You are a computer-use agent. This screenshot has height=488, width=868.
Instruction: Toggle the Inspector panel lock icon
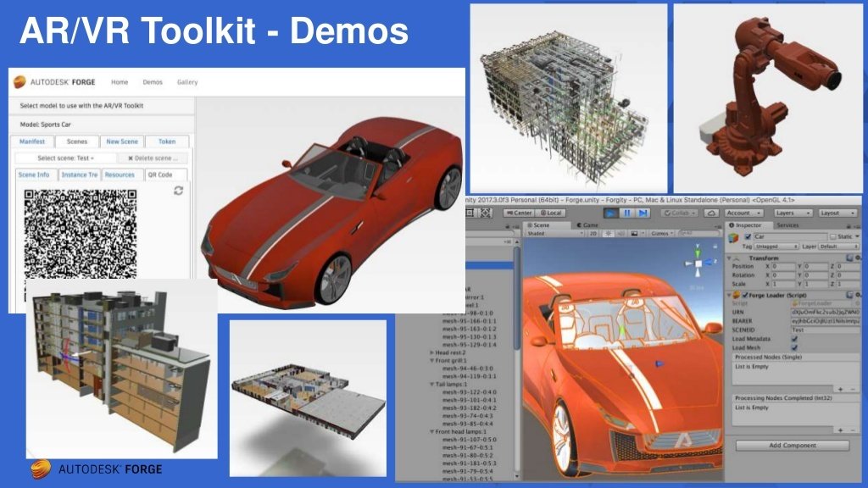click(849, 225)
